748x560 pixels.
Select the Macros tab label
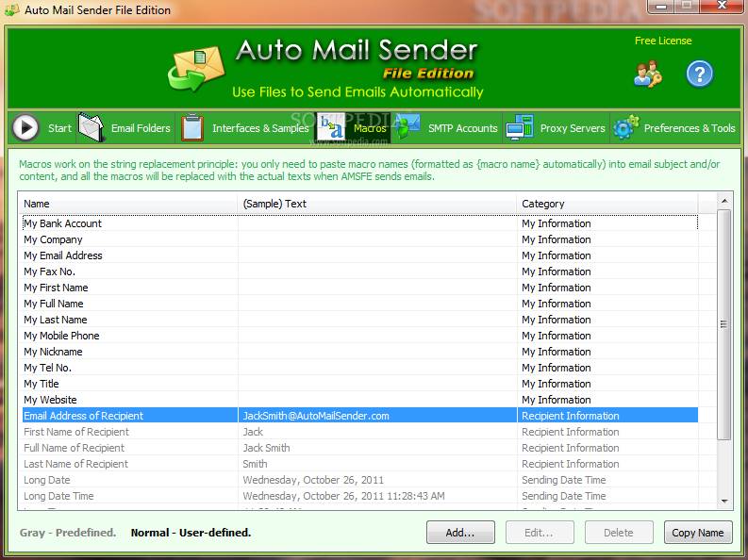pos(370,128)
